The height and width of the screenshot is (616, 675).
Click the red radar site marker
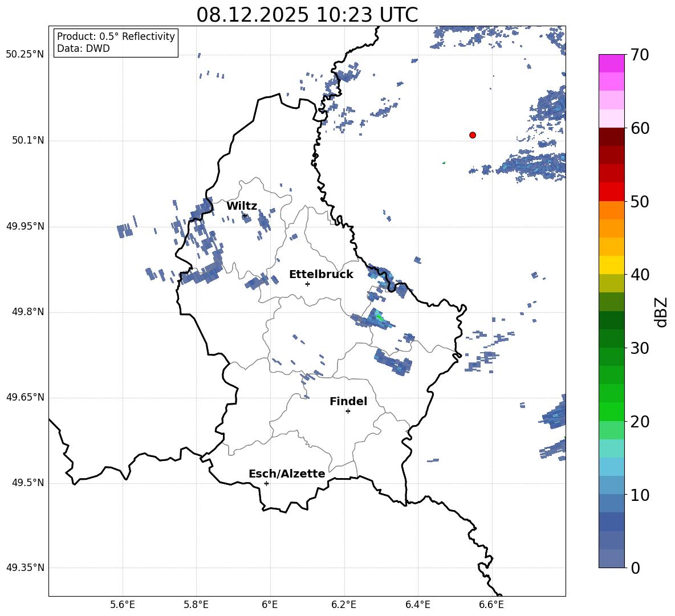473,135
